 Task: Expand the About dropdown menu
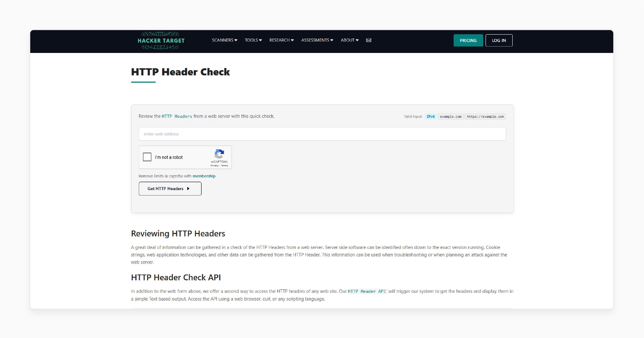click(349, 40)
